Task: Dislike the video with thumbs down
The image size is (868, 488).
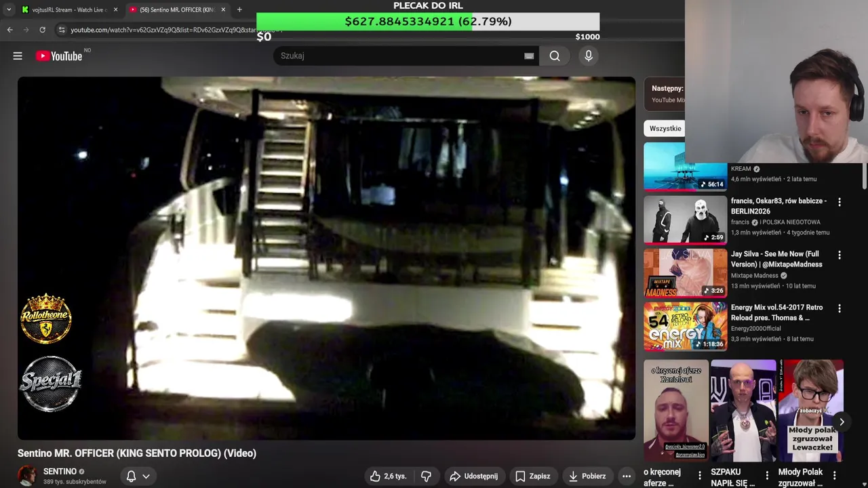Action: [426, 476]
